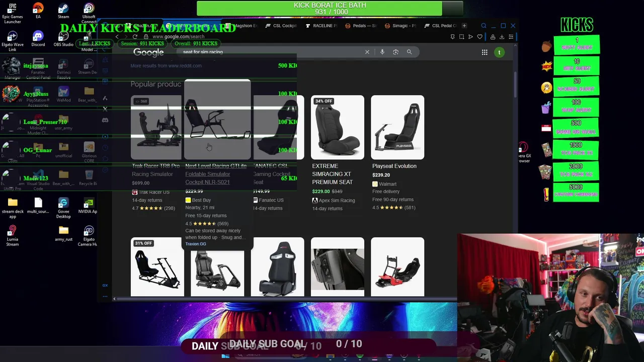Viewport: 644px width, 362px height.
Task: Click the Google magnifier search button
Action: click(x=409, y=52)
